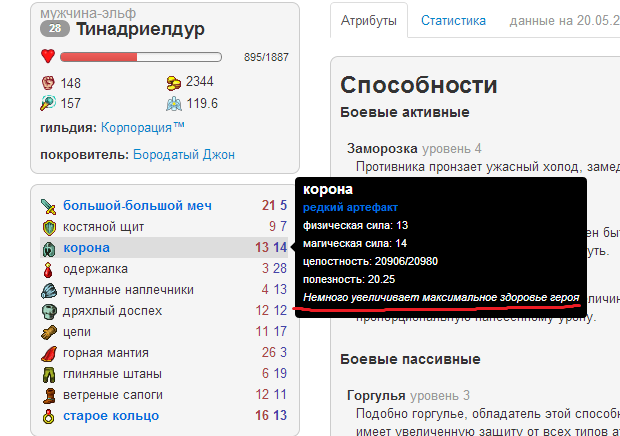Image resolution: width=620 pixels, height=436 pixels.
Task: Click the armor icon beside дряхлый доспех
Action: pos(49,311)
